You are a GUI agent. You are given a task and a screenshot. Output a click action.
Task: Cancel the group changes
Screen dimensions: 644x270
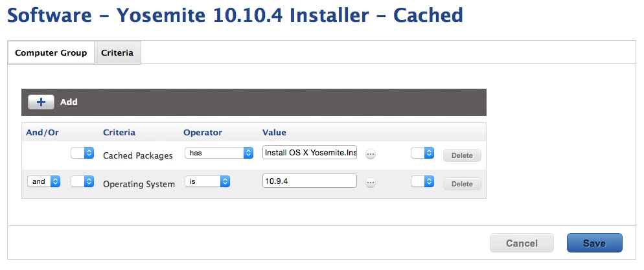[522, 243]
